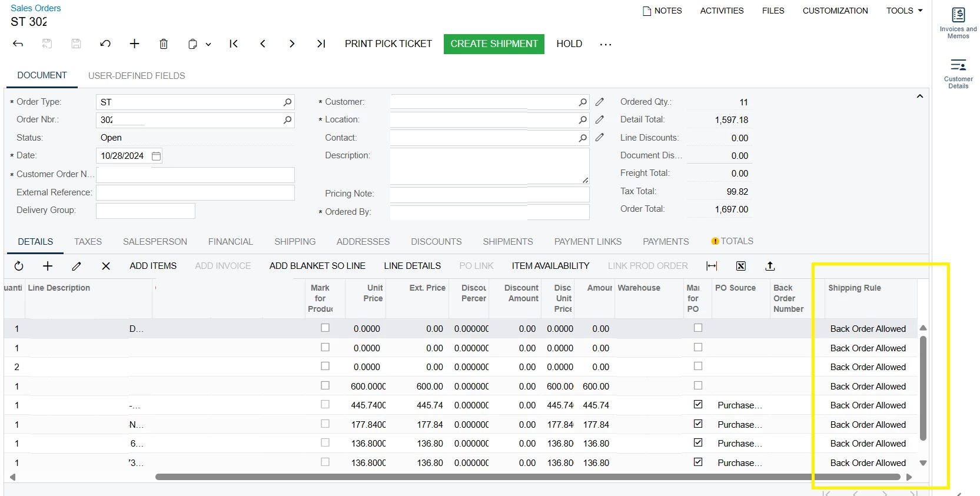The image size is (980, 496).
Task: Click the Save disk icon
Action: click(76, 44)
